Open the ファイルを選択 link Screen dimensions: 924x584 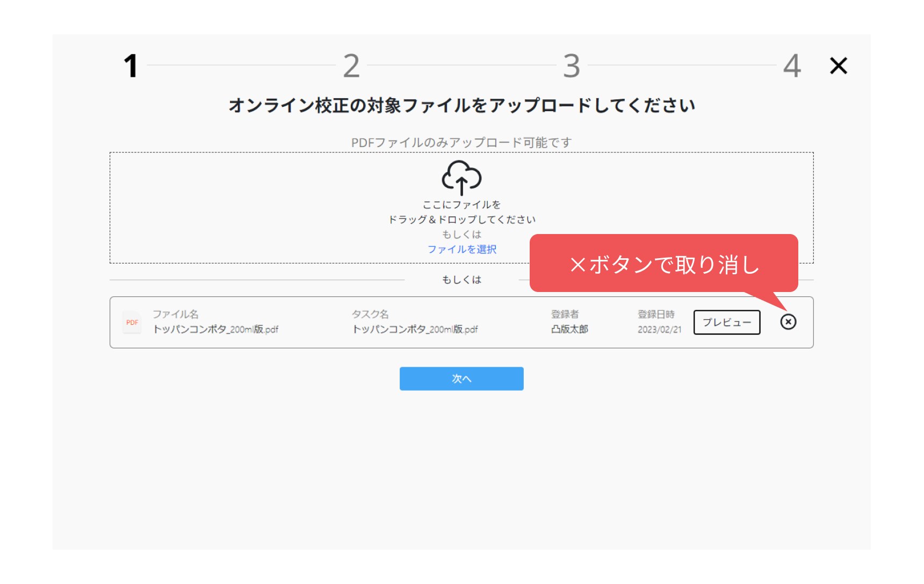tap(461, 249)
